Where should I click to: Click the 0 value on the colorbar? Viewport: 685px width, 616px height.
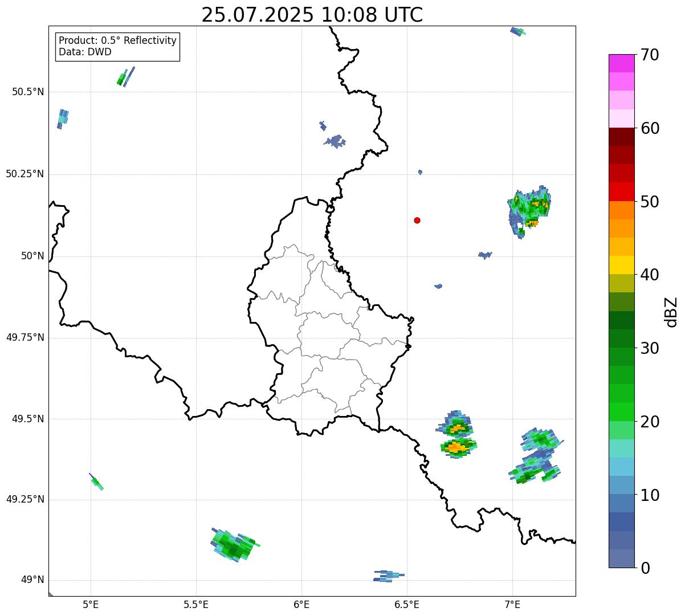(645, 568)
